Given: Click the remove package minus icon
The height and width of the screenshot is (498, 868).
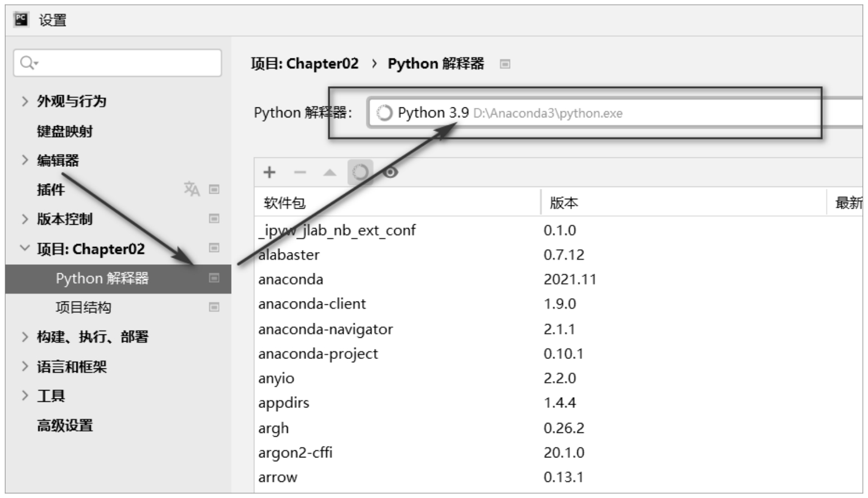Looking at the screenshot, I should click(x=300, y=172).
